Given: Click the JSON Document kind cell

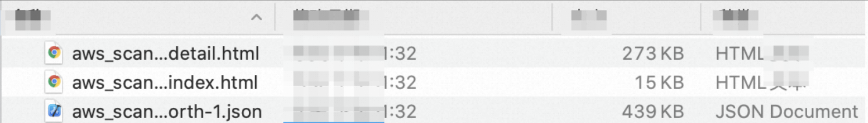Looking at the screenshot, I should 786,112.
